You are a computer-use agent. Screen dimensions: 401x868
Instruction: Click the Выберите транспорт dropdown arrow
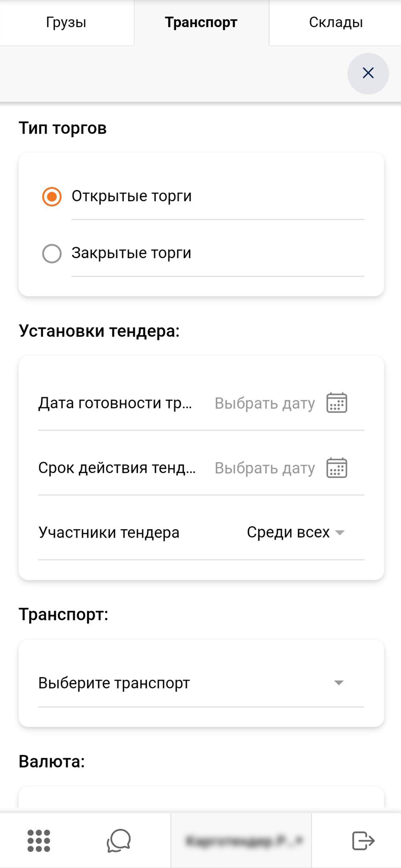pyautogui.click(x=339, y=683)
